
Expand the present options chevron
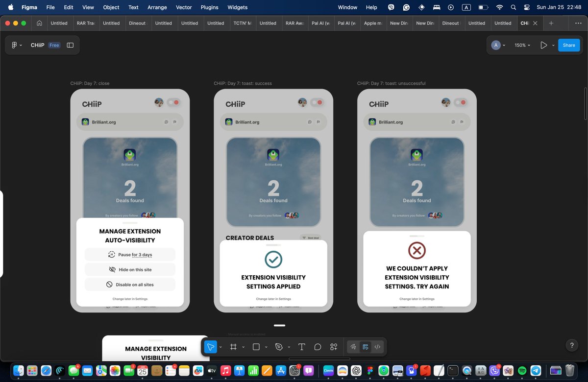(553, 45)
